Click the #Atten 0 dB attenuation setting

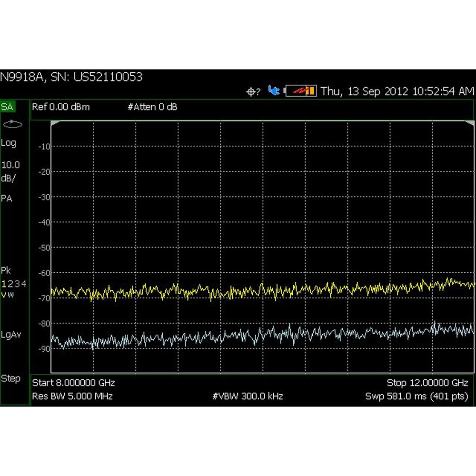coord(152,107)
